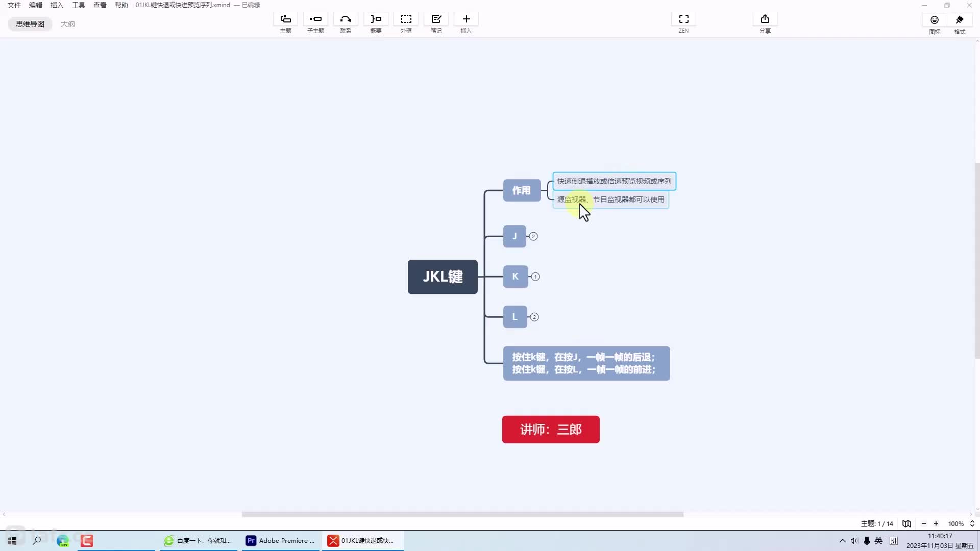Open the map overview icon in status bar
The width and height of the screenshot is (980, 551).
click(906, 523)
